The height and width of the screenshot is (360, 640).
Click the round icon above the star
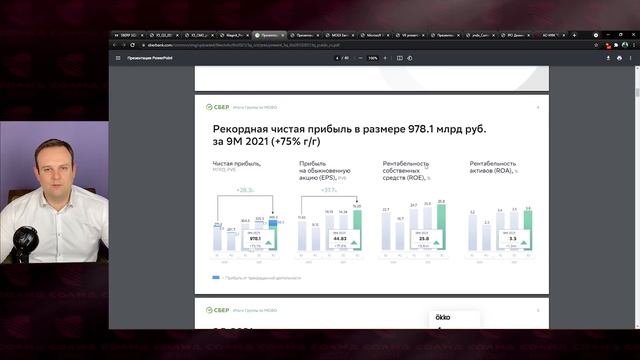[596, 35]
